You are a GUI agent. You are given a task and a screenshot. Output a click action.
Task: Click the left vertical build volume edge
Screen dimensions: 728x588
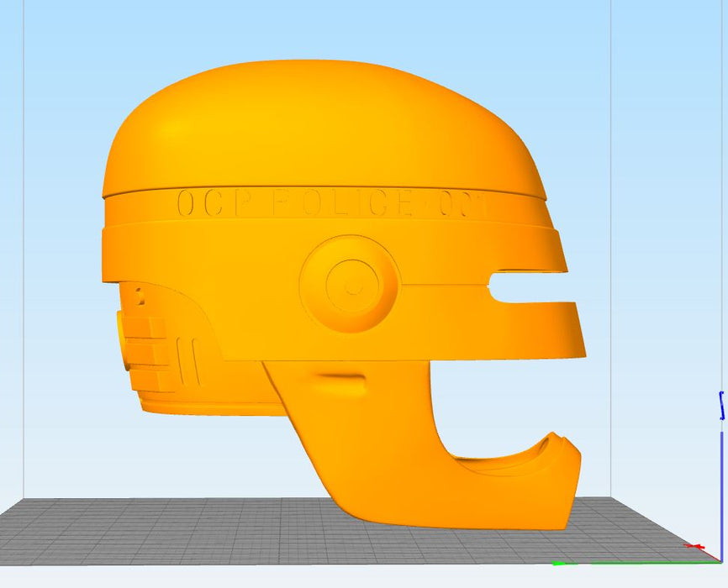(24, 252)
